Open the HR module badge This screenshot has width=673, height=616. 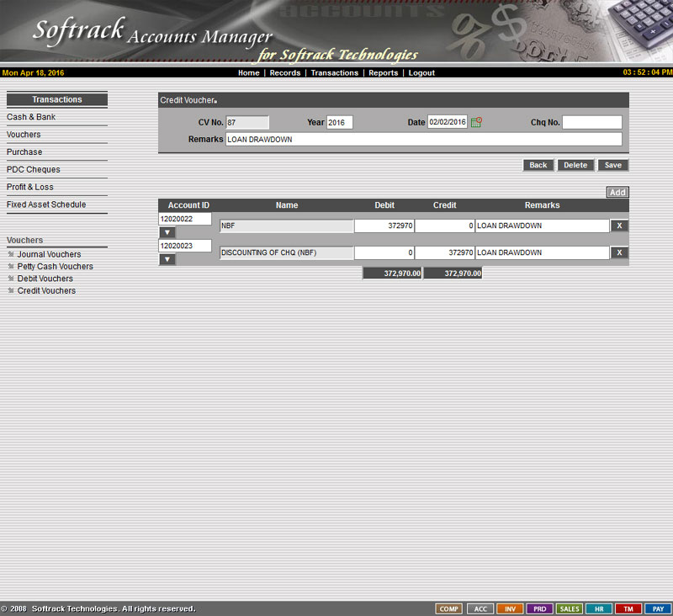click(x=599, y=608)
